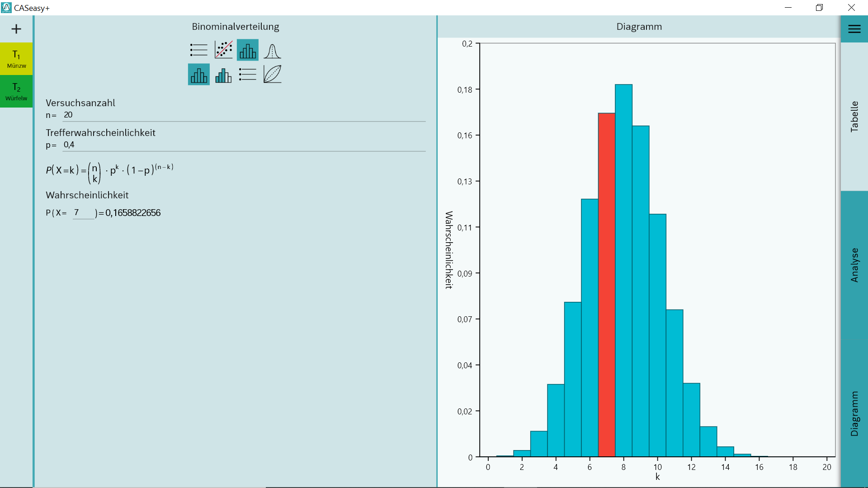Viewport: 868px width, 488px height.
Task: Click the list icon beside the Lorenz curve icon
Action: pyautogui.click(x=248, y=75)
